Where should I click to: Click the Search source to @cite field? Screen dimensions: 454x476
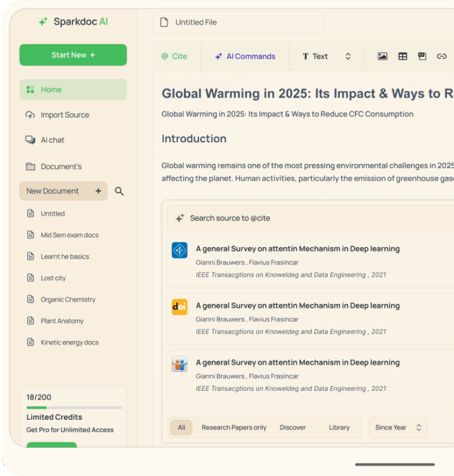click(310, 218)
